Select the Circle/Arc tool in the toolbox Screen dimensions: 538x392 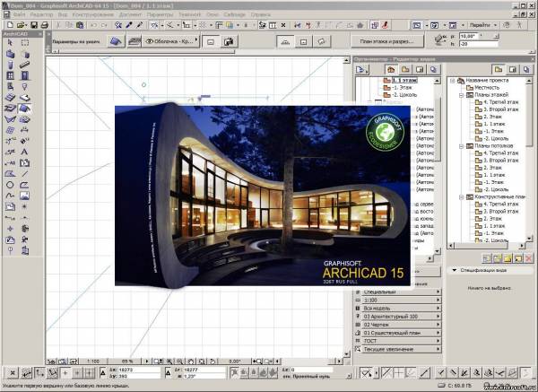10,185
